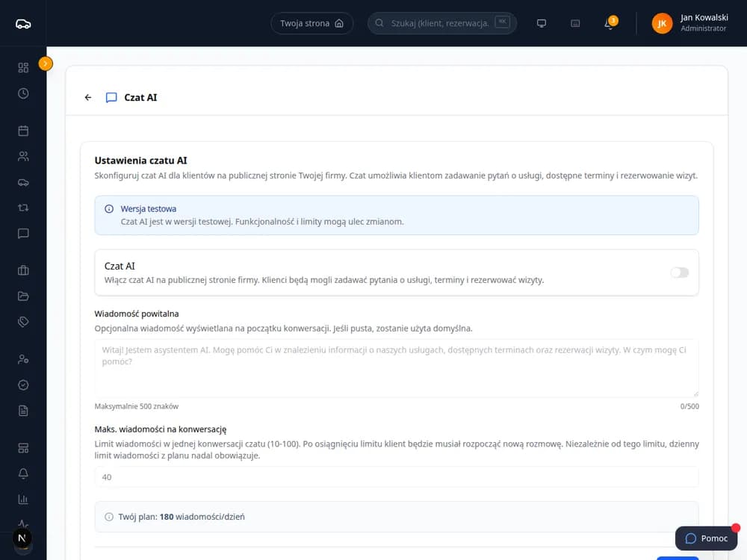Viewport: 747px width, 560px height.
Task: Open the briefcase icon in the sidebar
Action: [x=23, y=270]
